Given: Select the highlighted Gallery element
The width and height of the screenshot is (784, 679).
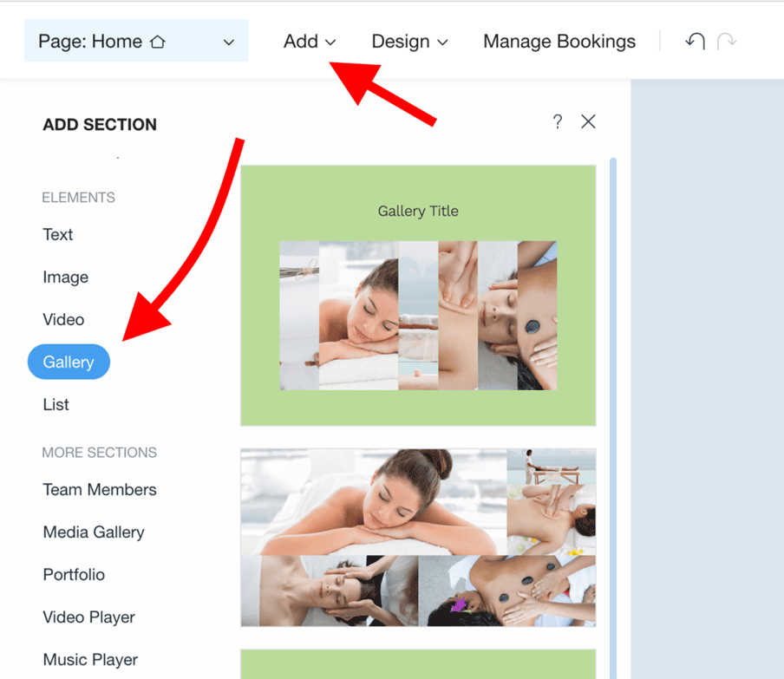Looking at the screenshot, I should click(x=69, y=362).
